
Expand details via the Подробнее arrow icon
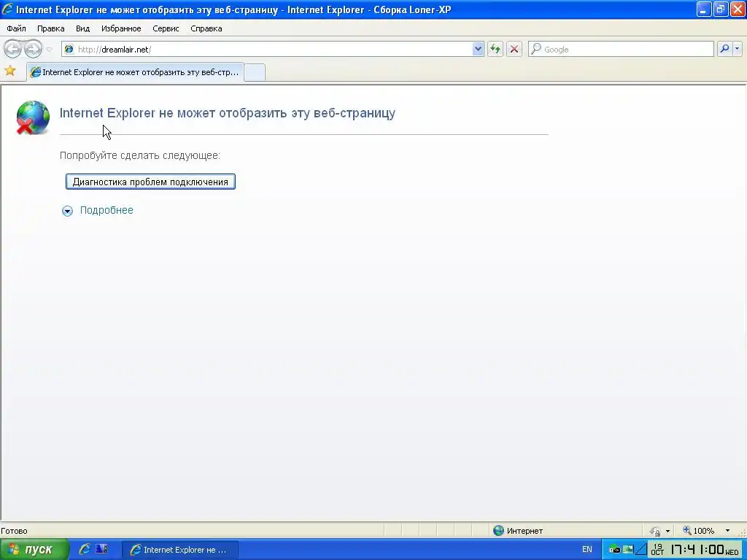coord(68,211)
